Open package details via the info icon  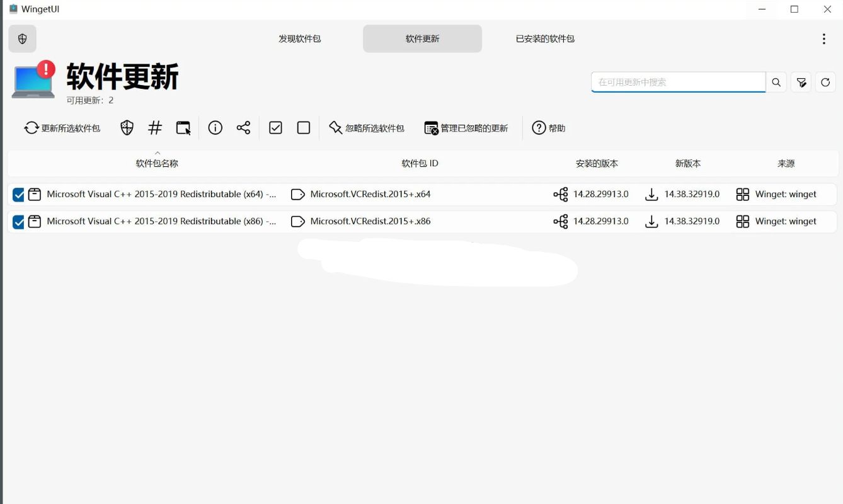coord(215,127)
